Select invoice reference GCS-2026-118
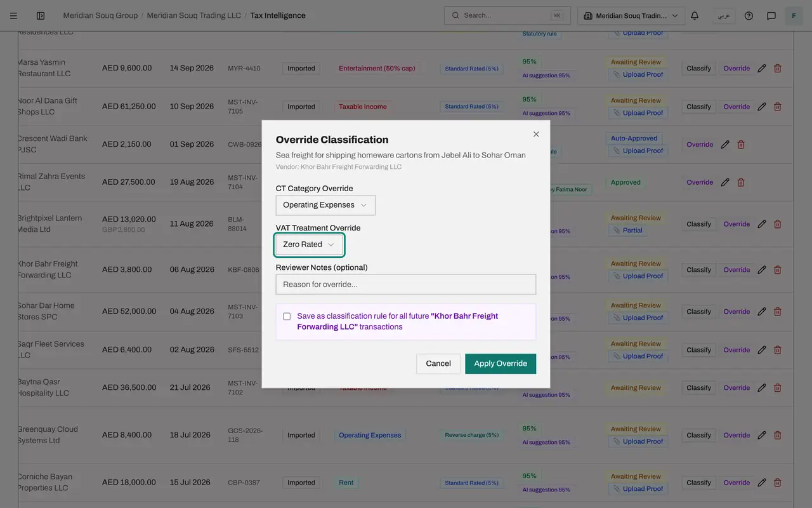The width and height of the screenshot is (812, 508). point(246,436)
